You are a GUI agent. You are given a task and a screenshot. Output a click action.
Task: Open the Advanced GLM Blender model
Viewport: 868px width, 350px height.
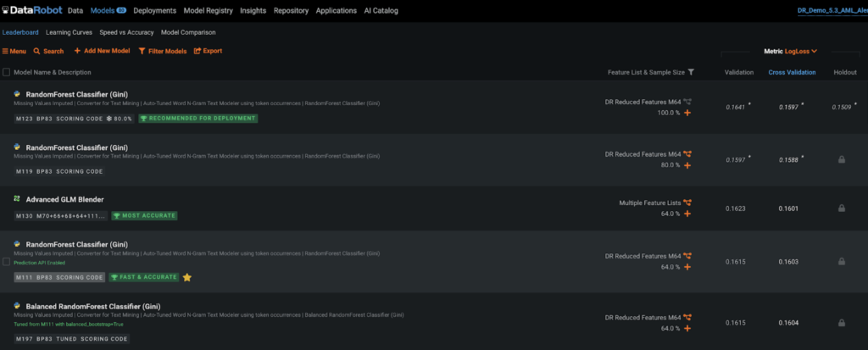click(64, 199)
